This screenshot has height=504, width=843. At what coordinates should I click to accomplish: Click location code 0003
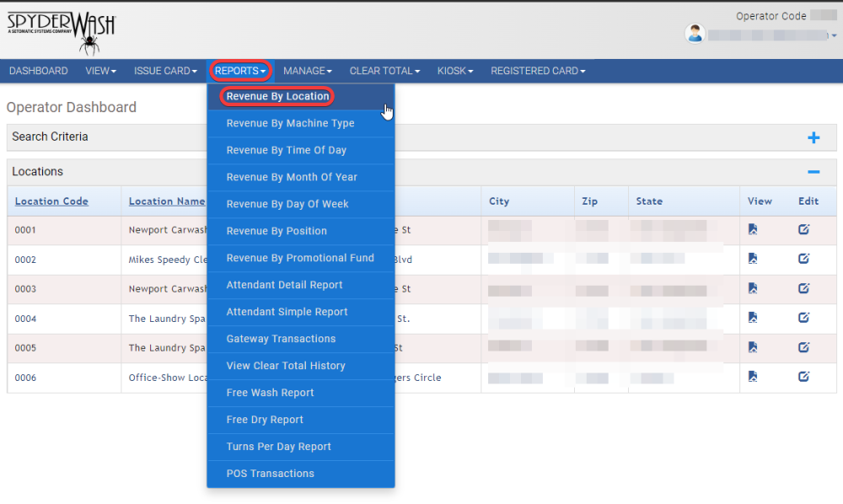[x=25, y=289]
